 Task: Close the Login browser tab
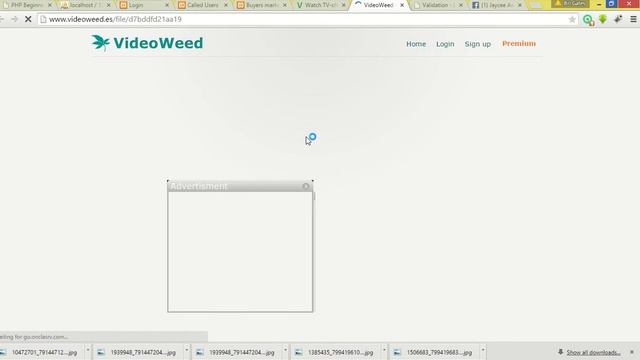pyautogui.click(x=167, y=5)
